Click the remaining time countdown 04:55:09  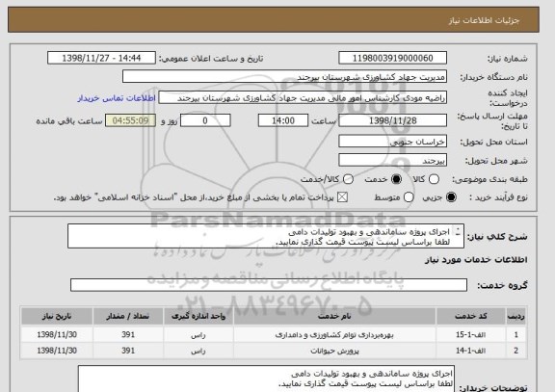tap(130, 120)
